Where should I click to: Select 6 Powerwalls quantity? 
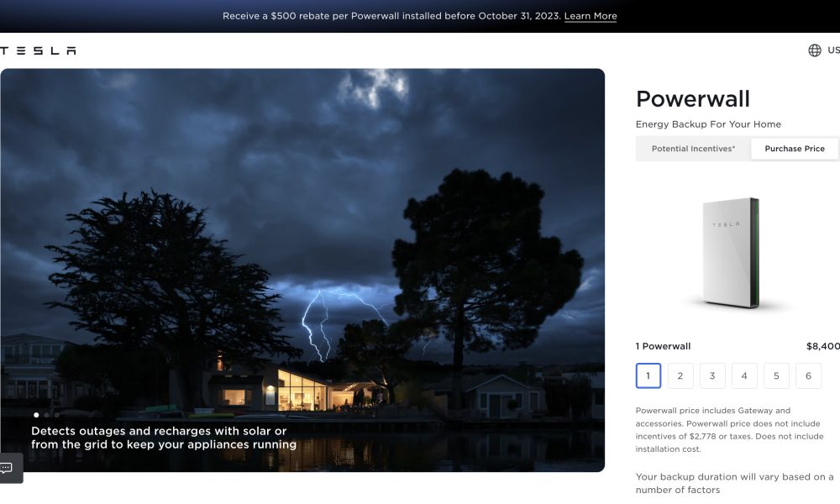click(808, 375)
